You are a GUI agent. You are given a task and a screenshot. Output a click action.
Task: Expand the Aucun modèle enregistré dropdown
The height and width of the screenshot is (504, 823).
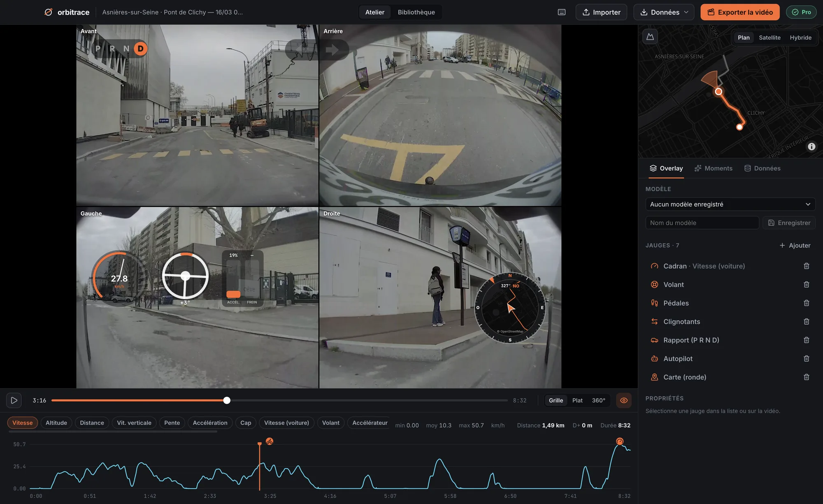click(730, 204)
